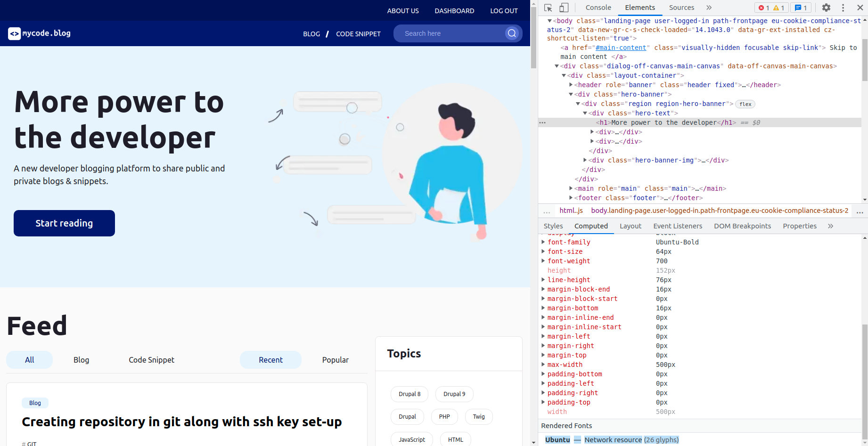The image size is (868, 446).
Task: Show more DevTools panel tabs chevron
Action: click(709, 8)
